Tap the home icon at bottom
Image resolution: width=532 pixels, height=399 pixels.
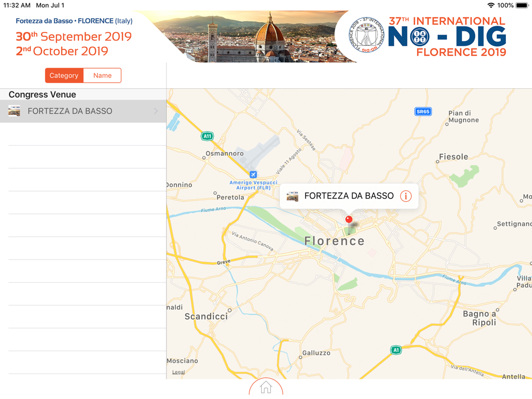(265, 387)
